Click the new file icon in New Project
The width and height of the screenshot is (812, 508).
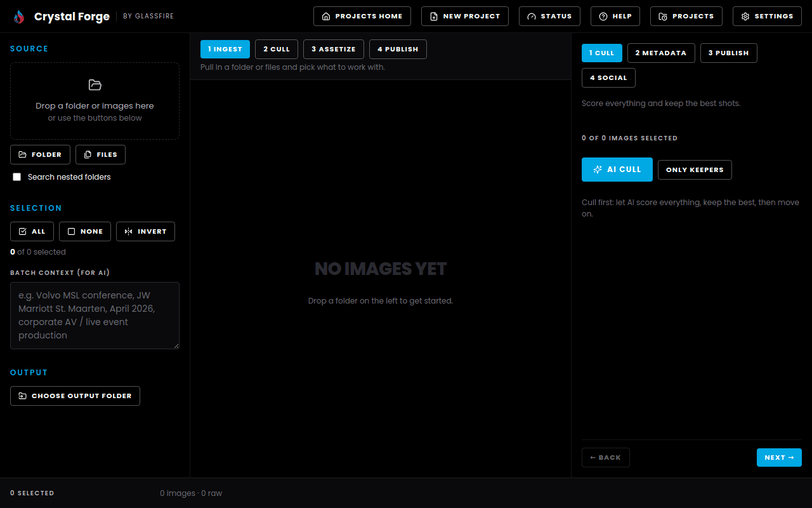pos(434,17)
